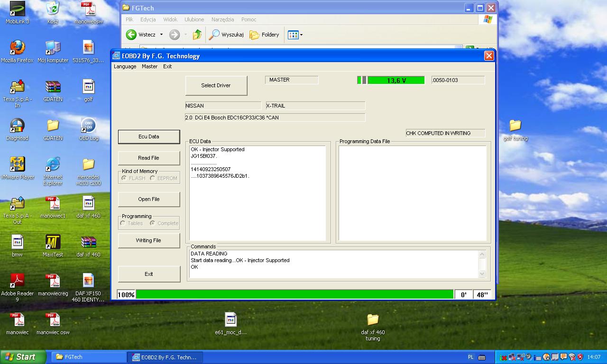Viewport: 607px width, 364px height.
Task: Click Wyszukaj in the FGTech toolbar
Action: (x=227, y=35)
